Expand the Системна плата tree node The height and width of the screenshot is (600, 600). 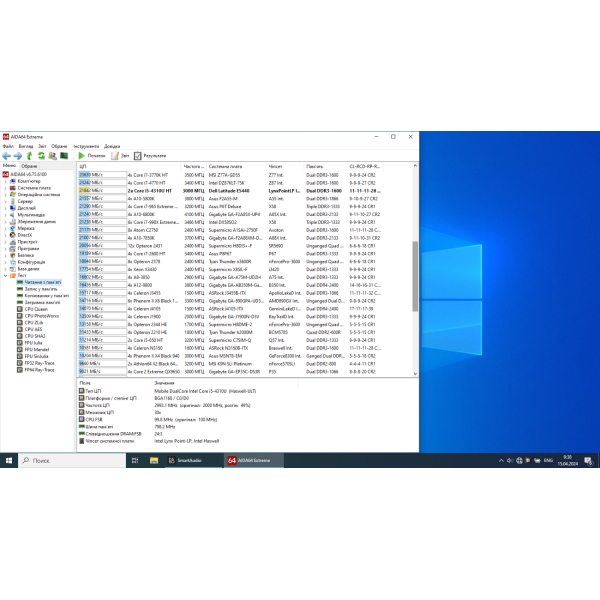5,188
